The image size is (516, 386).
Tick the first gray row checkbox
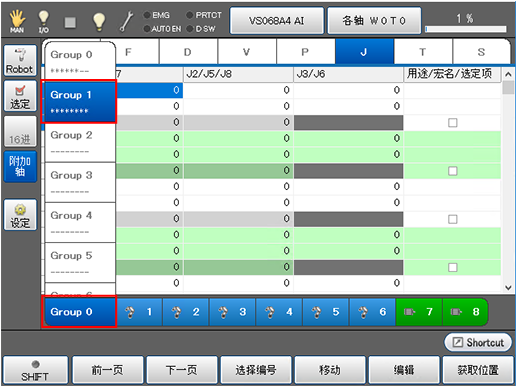tap(452, 123)
